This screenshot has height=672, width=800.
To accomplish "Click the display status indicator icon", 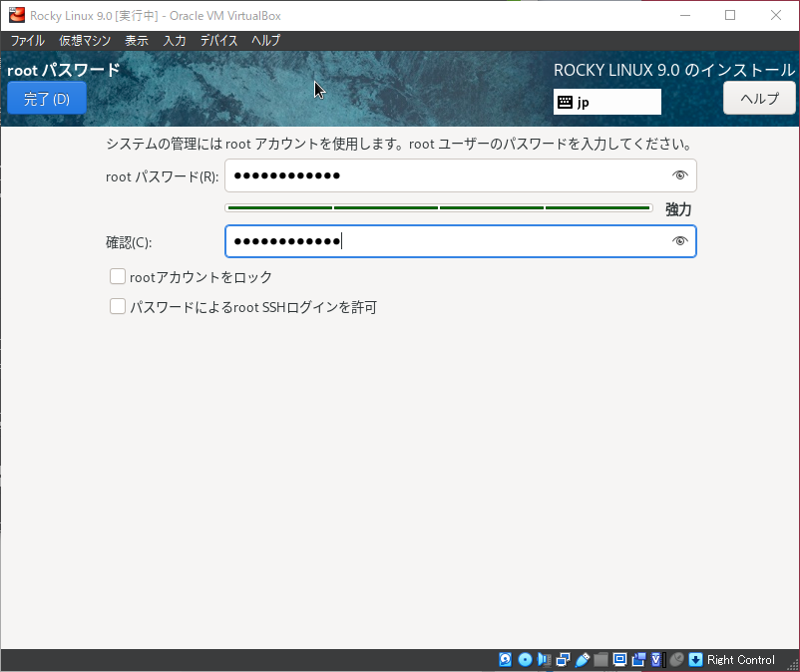I will pos(619,659).
